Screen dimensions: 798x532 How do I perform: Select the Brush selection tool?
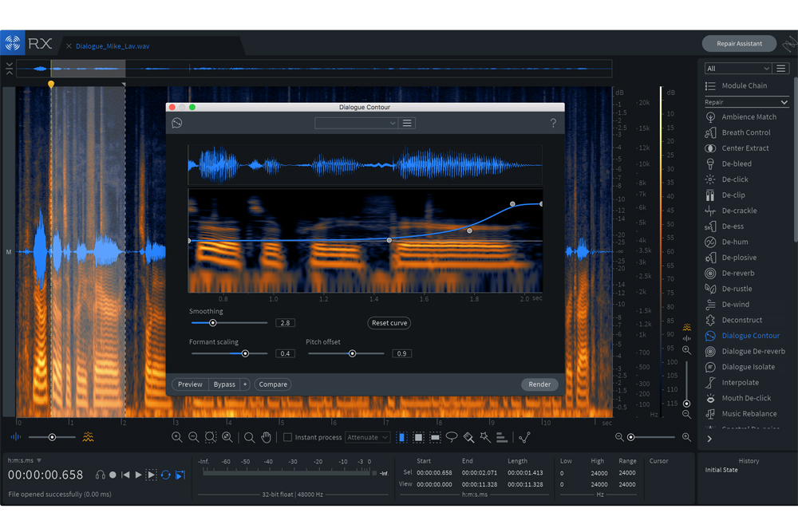click(x=468, y=437)
